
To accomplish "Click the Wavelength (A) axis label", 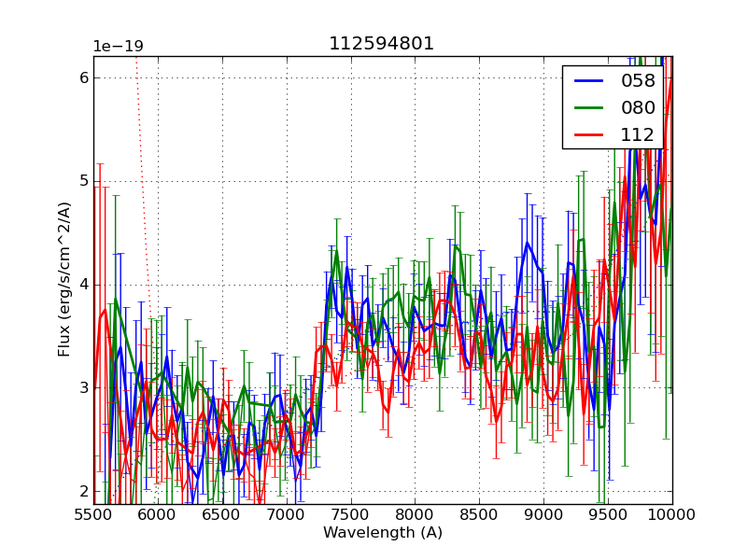I will coord(383,533).
